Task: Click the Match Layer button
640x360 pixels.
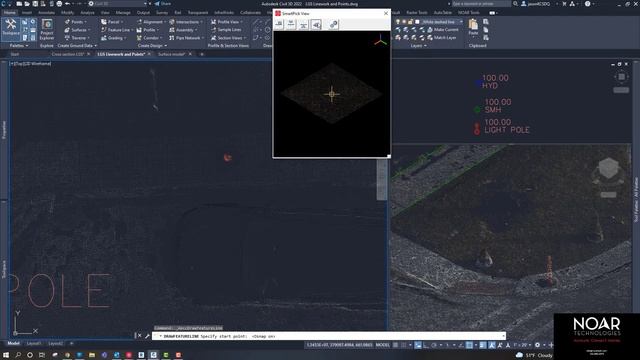Action: point(442,38)
